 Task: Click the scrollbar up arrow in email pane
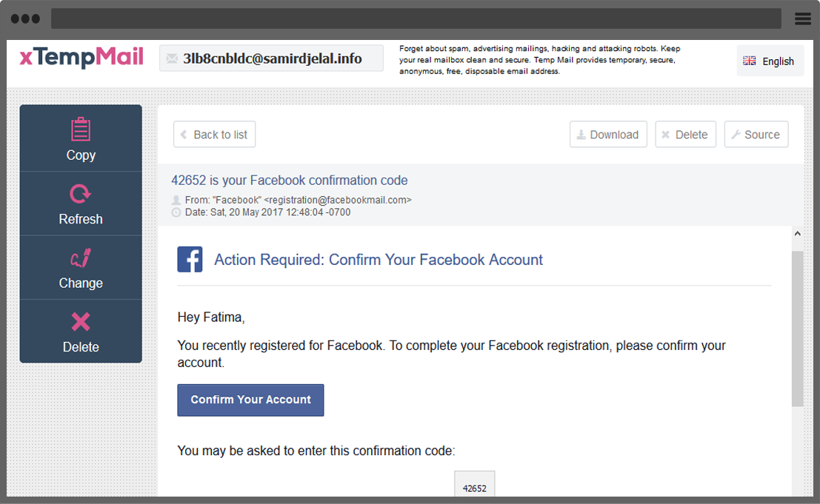[x=797, y=234]
